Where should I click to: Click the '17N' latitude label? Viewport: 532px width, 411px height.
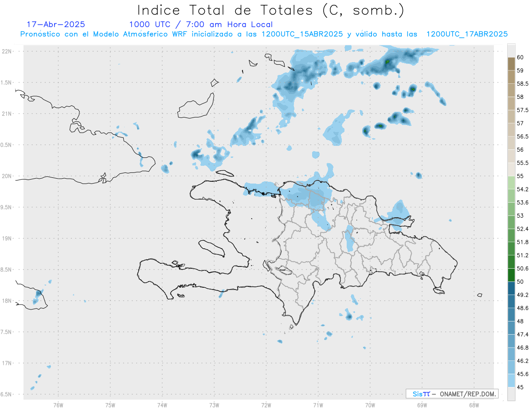[x=7, y=363]
